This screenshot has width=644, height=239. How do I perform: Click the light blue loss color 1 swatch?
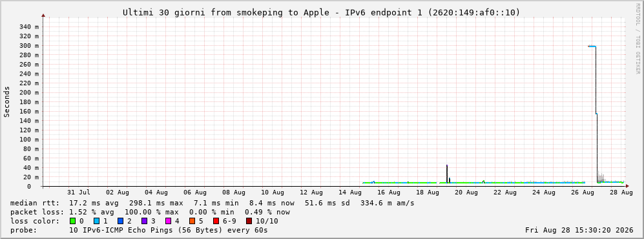click(x=97, y=221)
